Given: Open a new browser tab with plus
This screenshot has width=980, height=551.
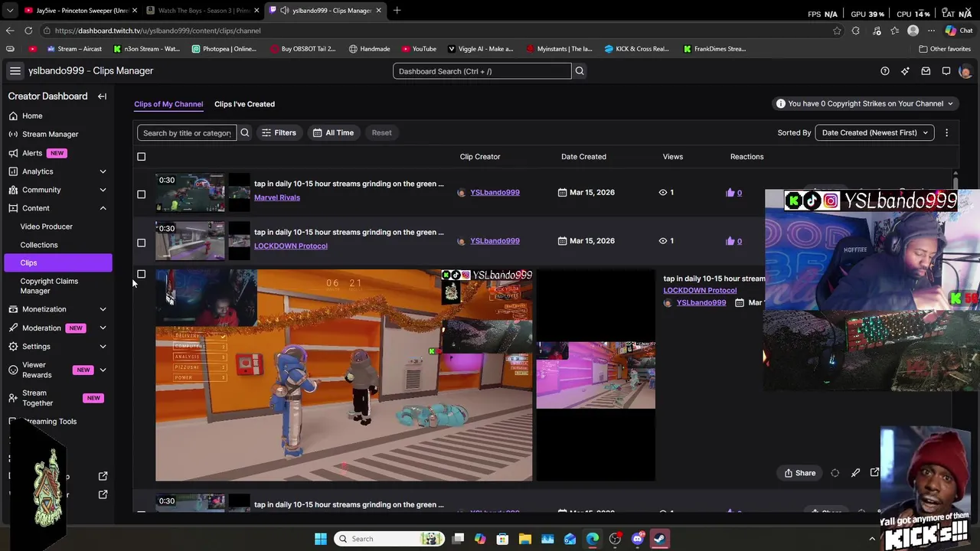Looking at the screenshot, I should 397,10.
